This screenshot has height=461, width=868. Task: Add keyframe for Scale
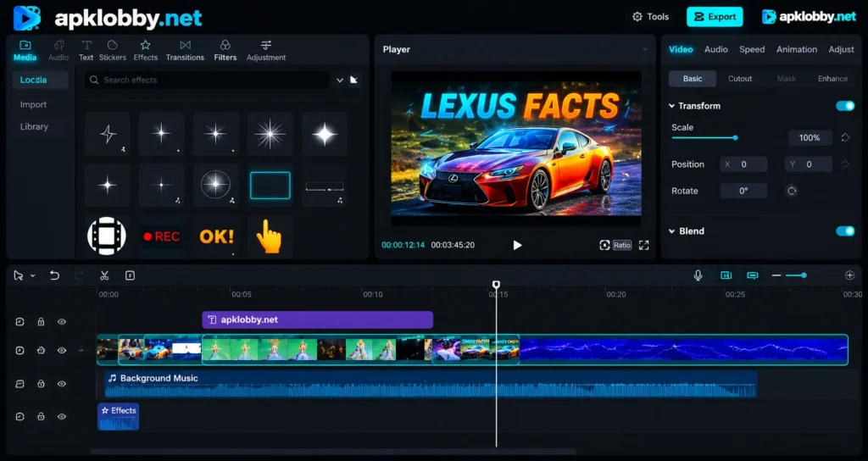point(845,138)
